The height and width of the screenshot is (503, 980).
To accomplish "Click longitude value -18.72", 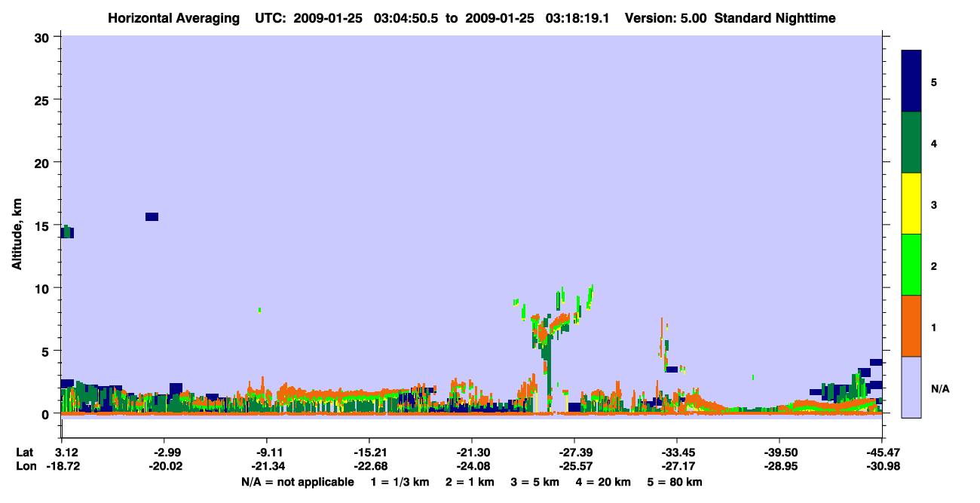I will (x=62, y=466).
